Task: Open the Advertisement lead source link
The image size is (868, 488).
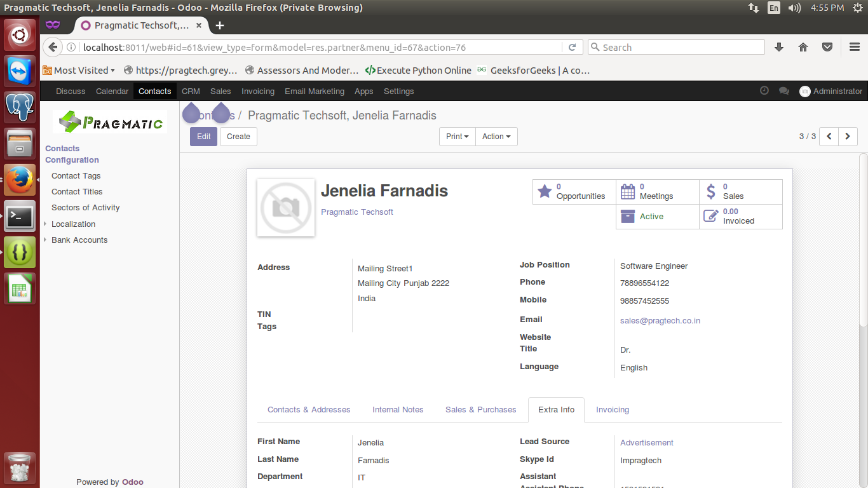Action: pos(647,443)
